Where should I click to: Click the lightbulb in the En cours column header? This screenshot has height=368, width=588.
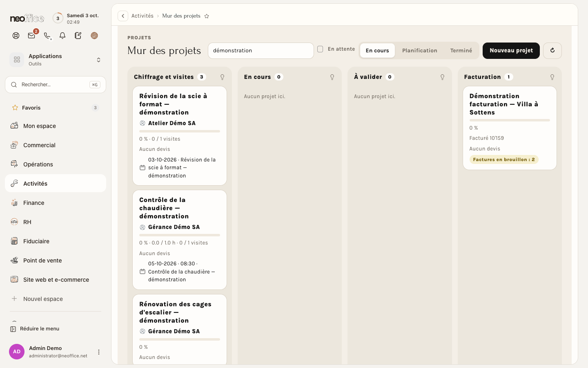tap(332, 77)
